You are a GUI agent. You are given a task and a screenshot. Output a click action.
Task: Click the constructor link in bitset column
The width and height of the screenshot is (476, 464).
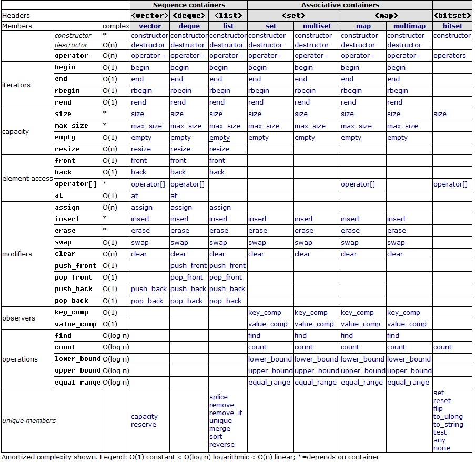pos(452,36)
